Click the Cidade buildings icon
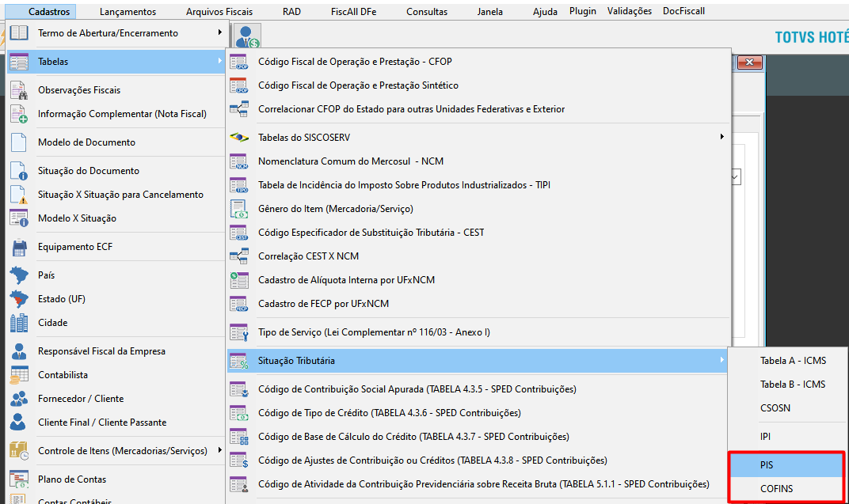The width and height of the screenshot is (849, 504). [x=19, y=323]
